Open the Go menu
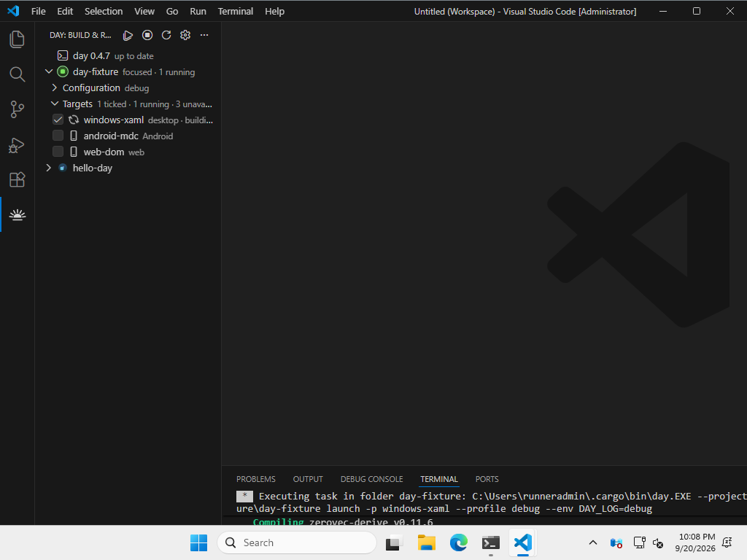Image resolution: width=747 pixels, height=560 pixels. (x=172, y=11)
